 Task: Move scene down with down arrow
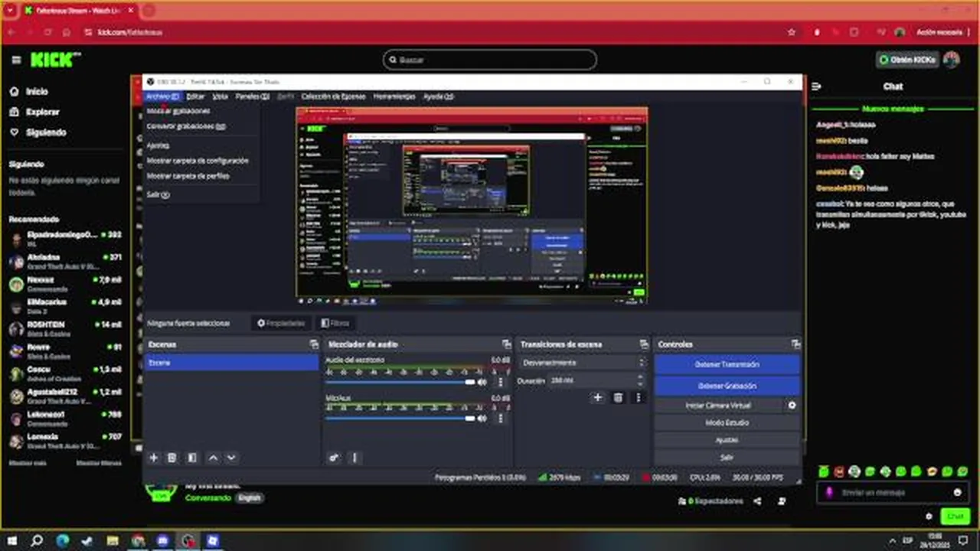coord(231,458)
